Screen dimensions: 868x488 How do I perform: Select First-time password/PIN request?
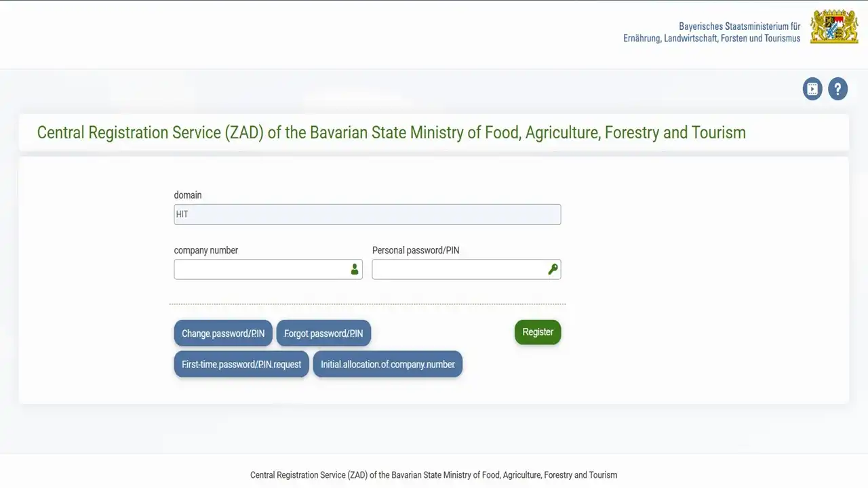point(241,364)
